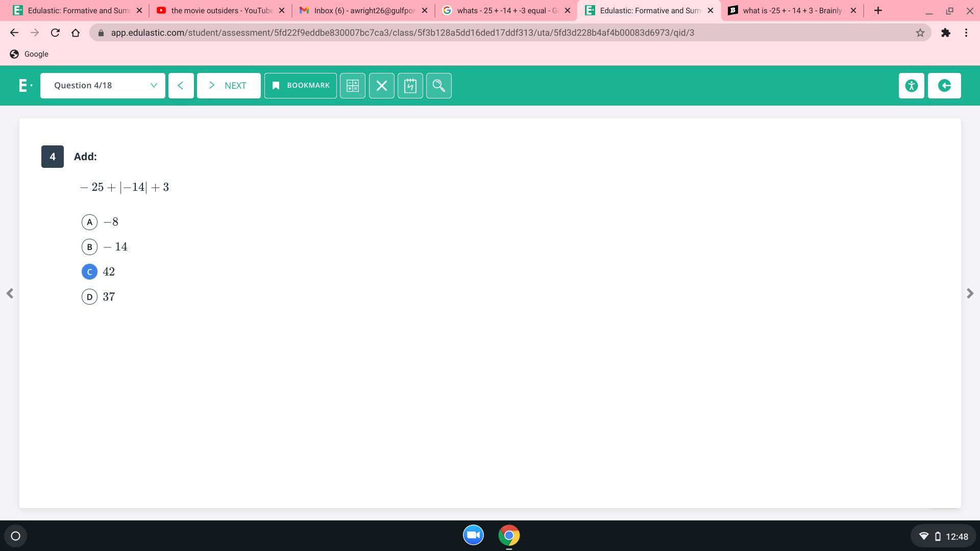Open the scratchpad tool

(410, 86)
